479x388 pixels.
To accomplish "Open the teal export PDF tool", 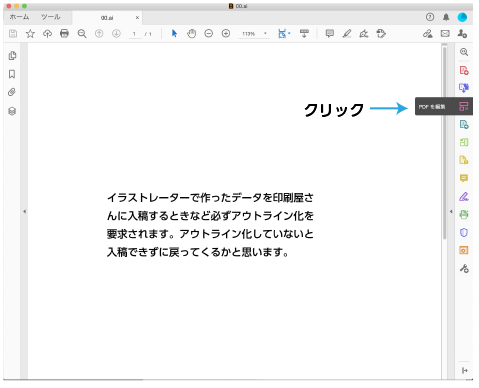I will [x=464, y=124].
